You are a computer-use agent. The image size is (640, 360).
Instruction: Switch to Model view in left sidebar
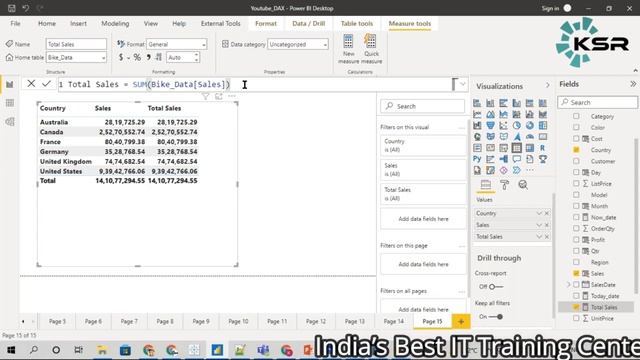coord(10,122)
